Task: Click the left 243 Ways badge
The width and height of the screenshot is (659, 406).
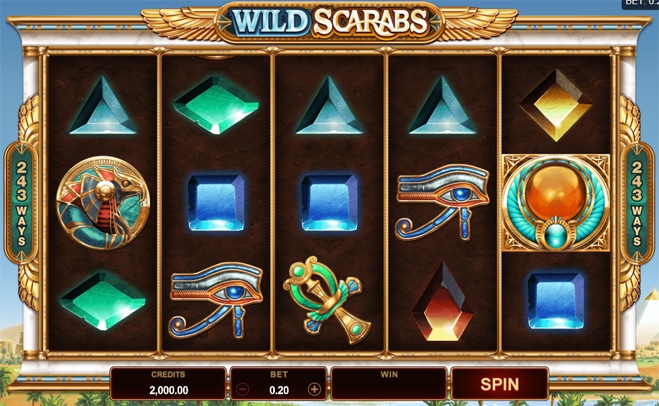Action: coord(21,203)
